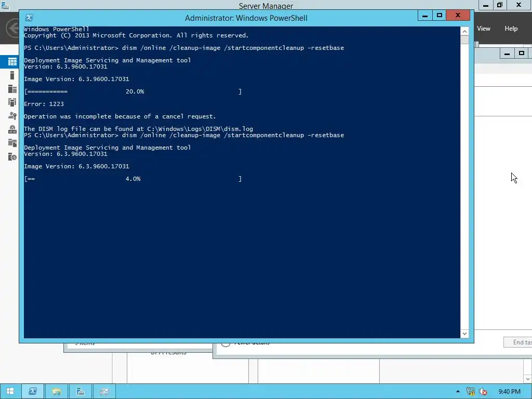
Task: Open the IIS role icon in sidebar
Action: 12,156
